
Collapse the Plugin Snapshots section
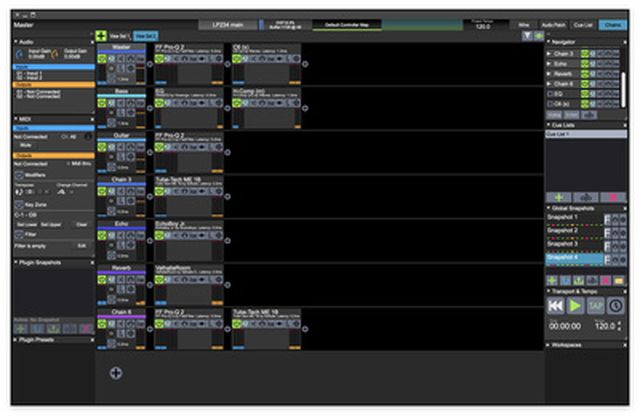(16, 262)
